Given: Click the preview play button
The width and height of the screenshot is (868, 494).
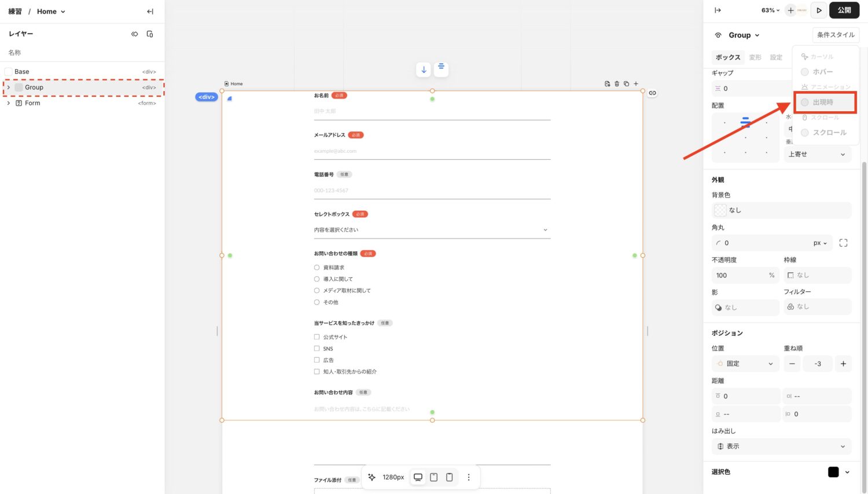Looking at the screenshot, I should pos(819,10).
